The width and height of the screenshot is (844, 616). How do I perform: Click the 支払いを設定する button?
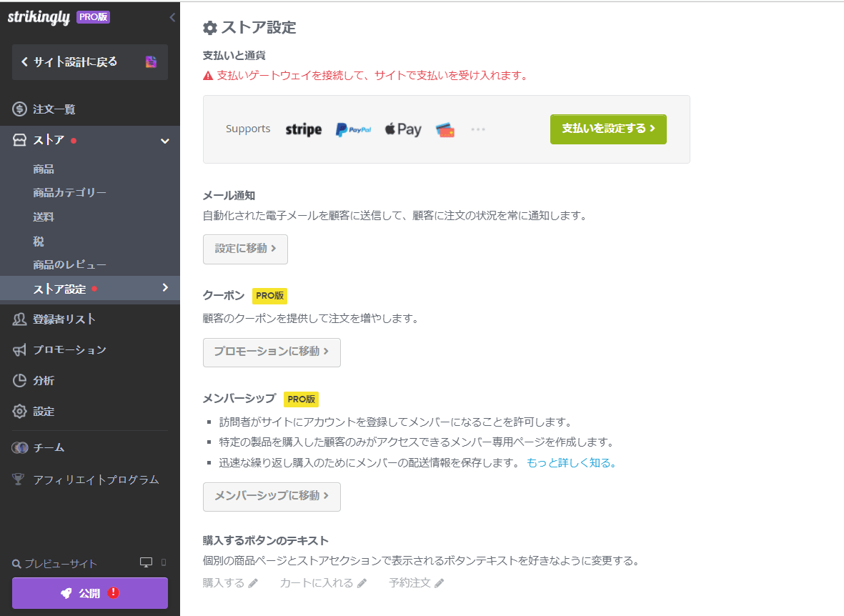point(608,129)
